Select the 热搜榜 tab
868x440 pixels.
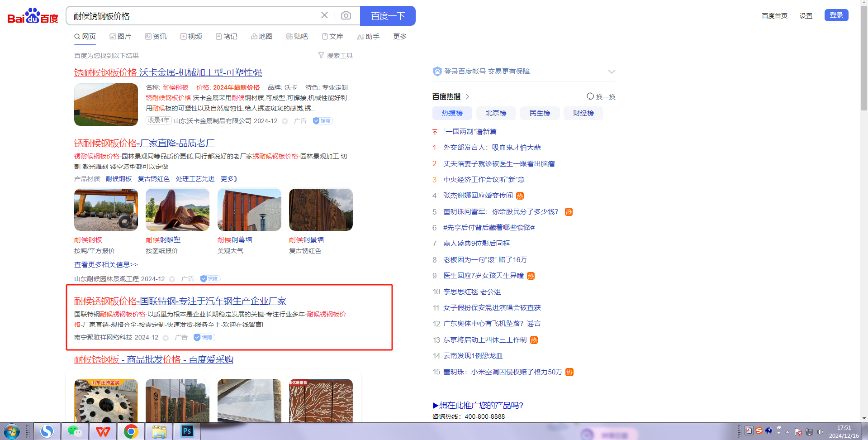(452, 113)
